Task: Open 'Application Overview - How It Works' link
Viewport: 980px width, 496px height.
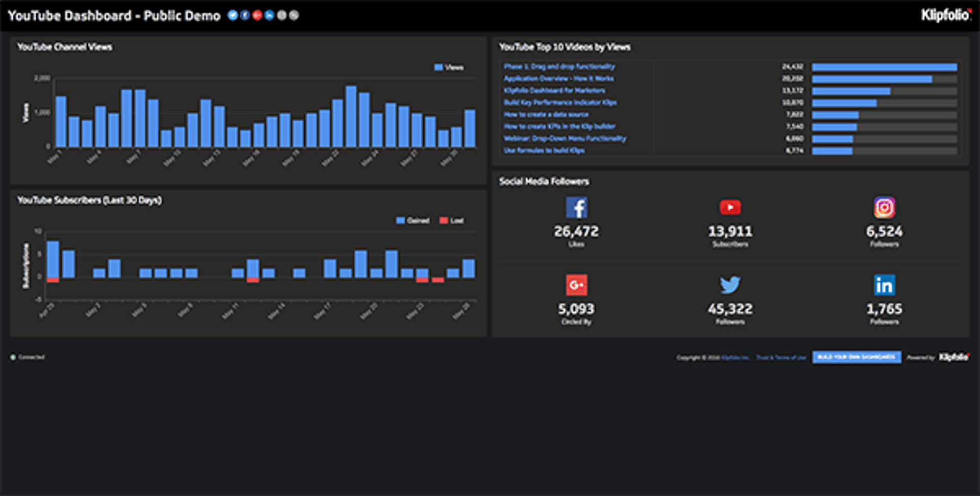Action: pos(558,79)
